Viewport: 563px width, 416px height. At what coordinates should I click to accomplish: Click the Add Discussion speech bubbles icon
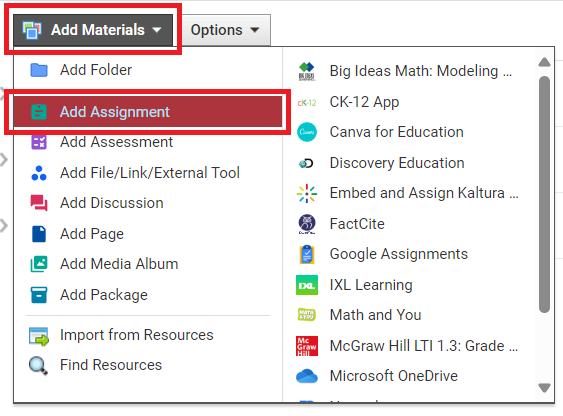(x=39, y=203)
